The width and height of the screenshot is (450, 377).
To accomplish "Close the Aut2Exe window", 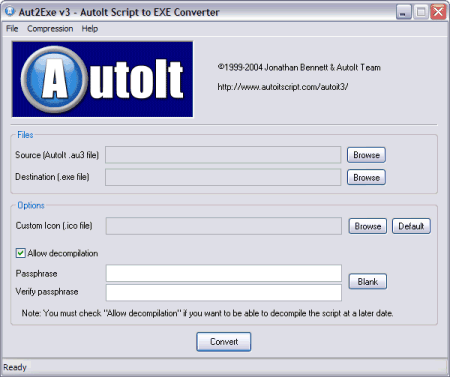I will (x=438, y=12).
